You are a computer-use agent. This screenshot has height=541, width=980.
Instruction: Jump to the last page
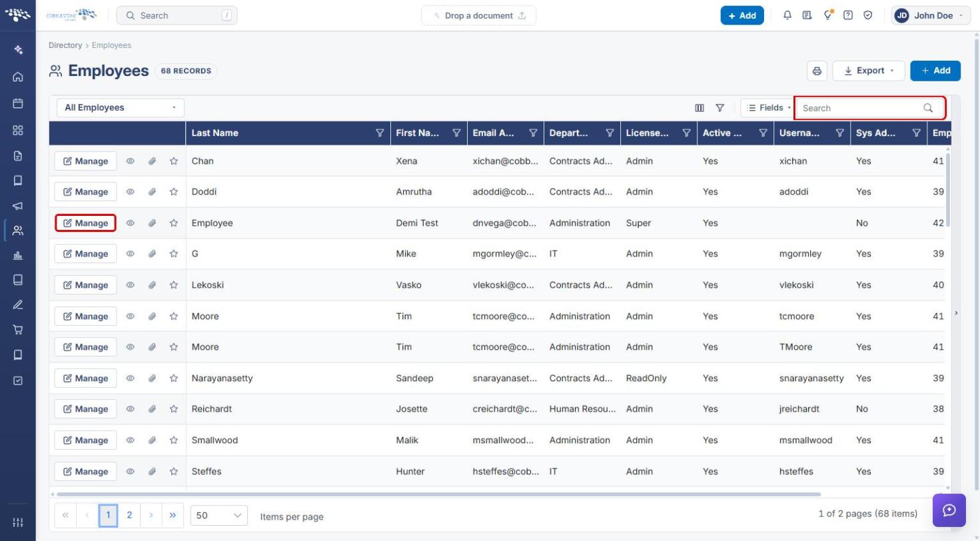pyautogui.click(x=173, y=515)
